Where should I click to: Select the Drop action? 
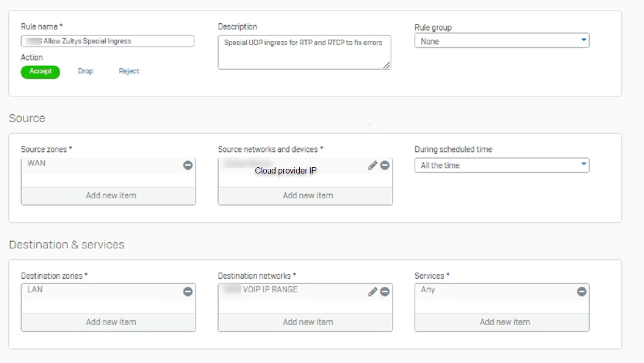pyautogui.click(x=85, y=71)
